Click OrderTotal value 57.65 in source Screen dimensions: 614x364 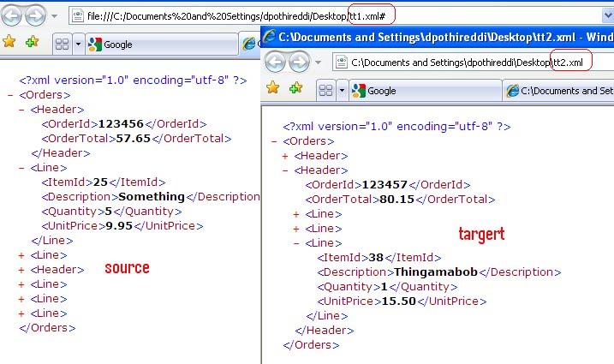tap(134, 138)
